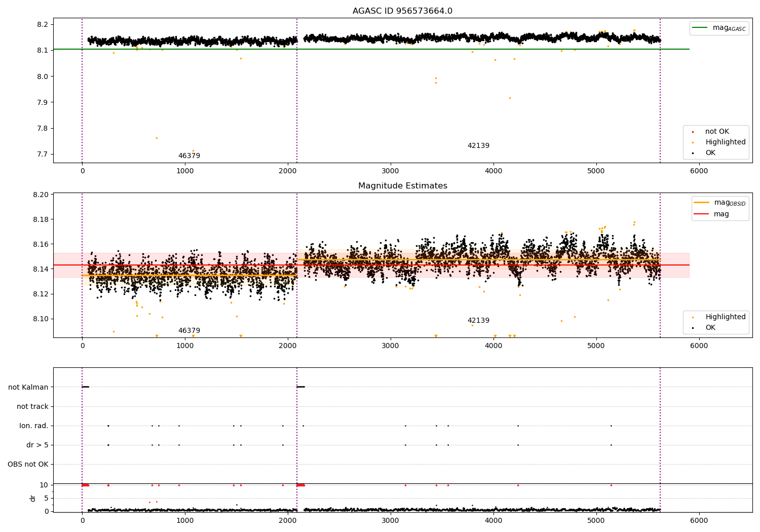Click the red line sample beside mag
The image size is (760, 532).
(702, 214)
